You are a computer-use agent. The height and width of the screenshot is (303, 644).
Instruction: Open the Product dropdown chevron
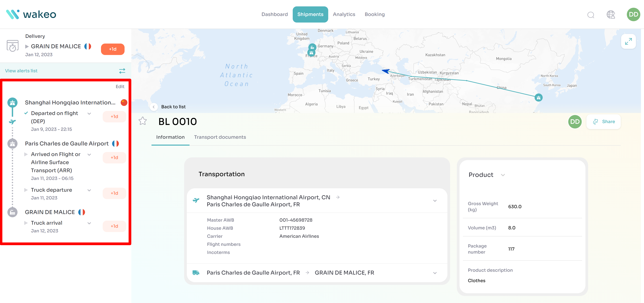point(503,175)
